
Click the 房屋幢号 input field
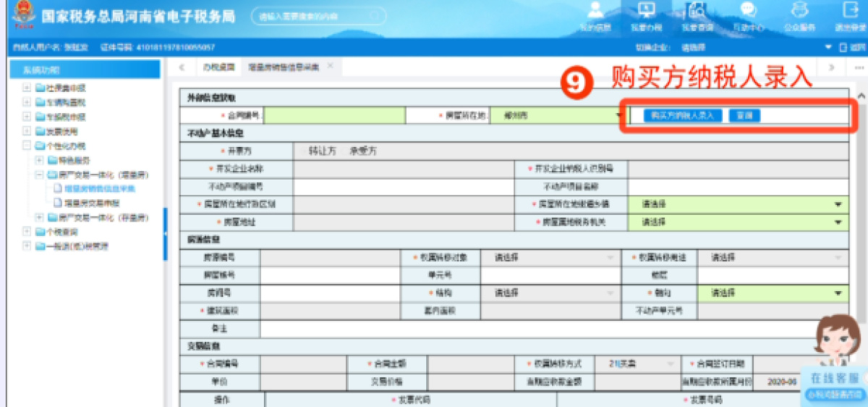(x=330, y=275)
